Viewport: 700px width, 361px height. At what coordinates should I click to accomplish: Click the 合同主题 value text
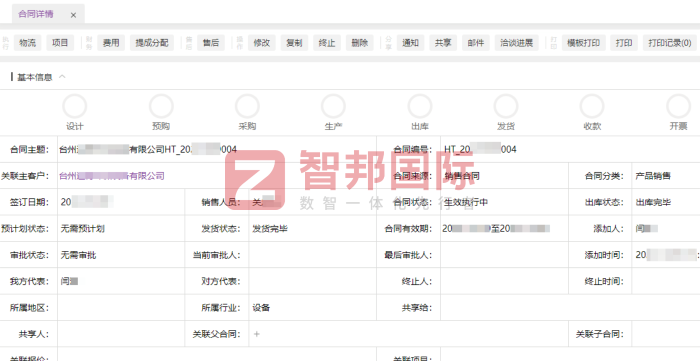tap(148, 149)
